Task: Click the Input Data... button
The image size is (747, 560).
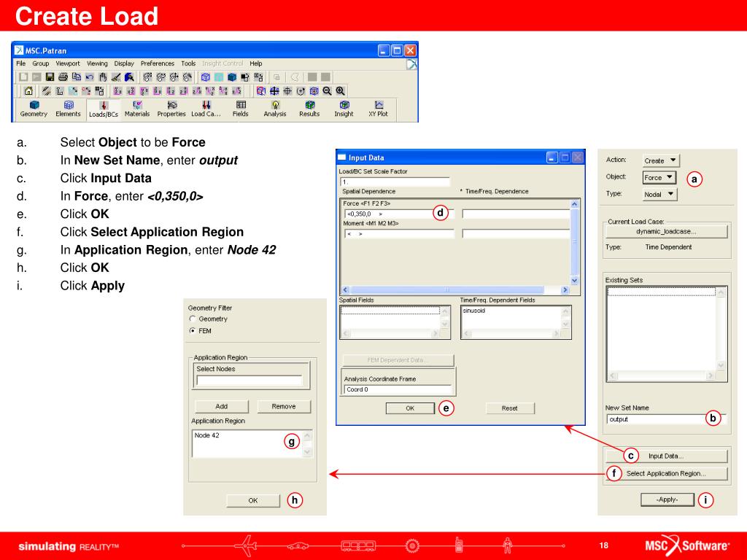Action: click(x=667, y=456)
